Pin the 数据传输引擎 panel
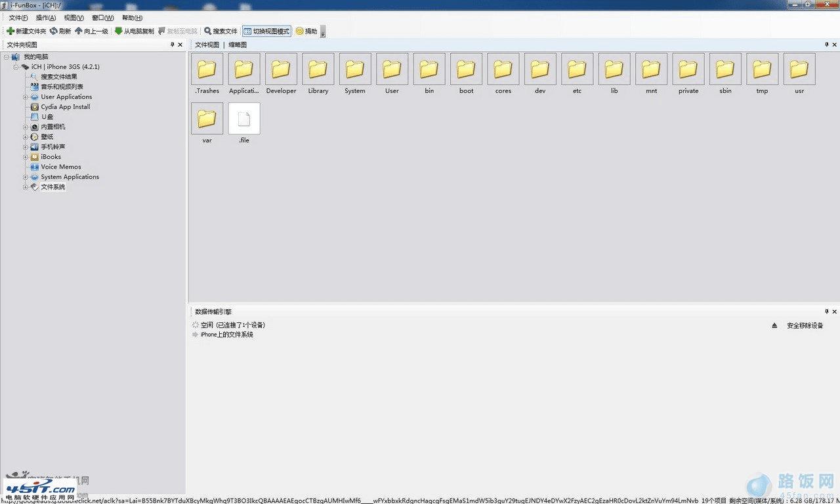This screenshot has width=840, height=504. 826,311
